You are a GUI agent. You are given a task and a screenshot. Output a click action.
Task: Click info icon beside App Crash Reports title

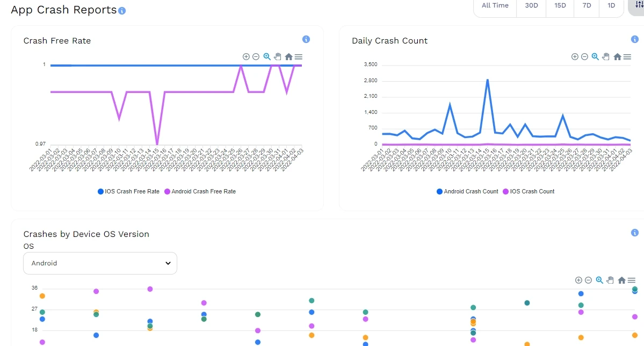coord(122,11)
